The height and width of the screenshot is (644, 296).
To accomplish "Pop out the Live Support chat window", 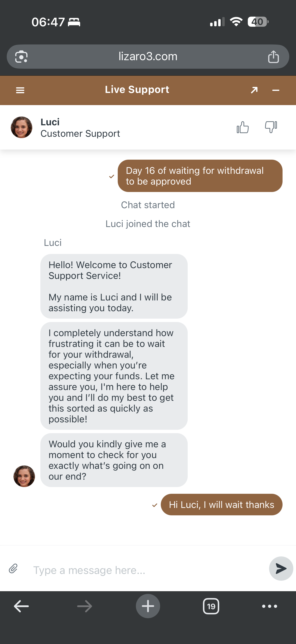I will [x=254, y=90].
